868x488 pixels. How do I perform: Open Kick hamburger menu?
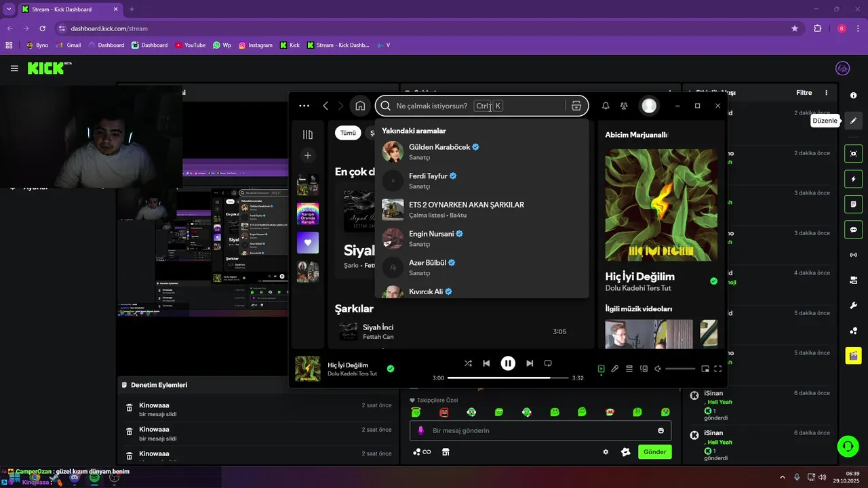(14, 68)
